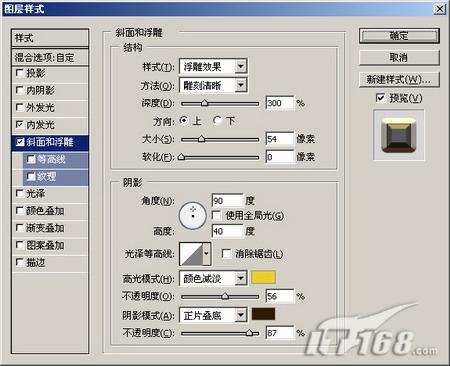Select 混合选项:自定 blending options row

50,57
